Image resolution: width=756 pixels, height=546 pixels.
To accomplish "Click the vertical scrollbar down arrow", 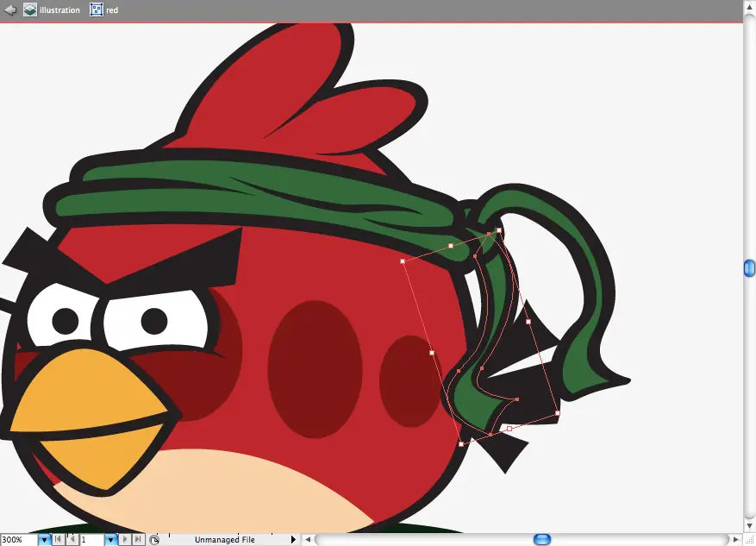I will pyautogui.click(x=749, y=526).
